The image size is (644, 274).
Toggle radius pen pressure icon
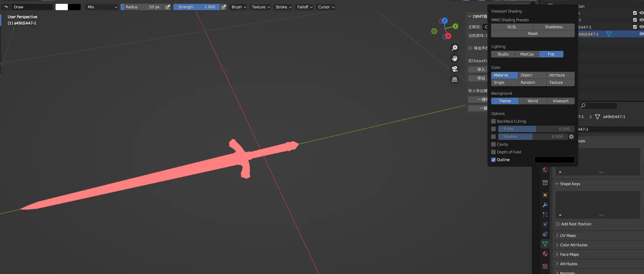tap(168, 7)
